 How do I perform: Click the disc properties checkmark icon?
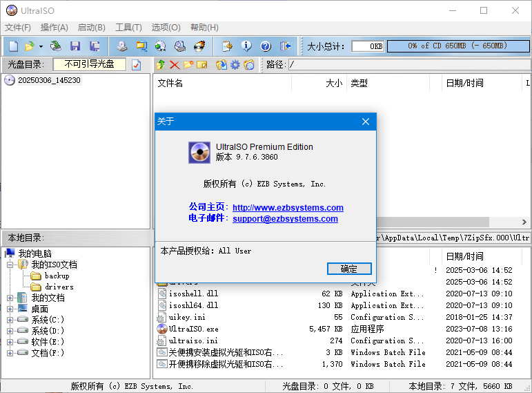point(137,64)
